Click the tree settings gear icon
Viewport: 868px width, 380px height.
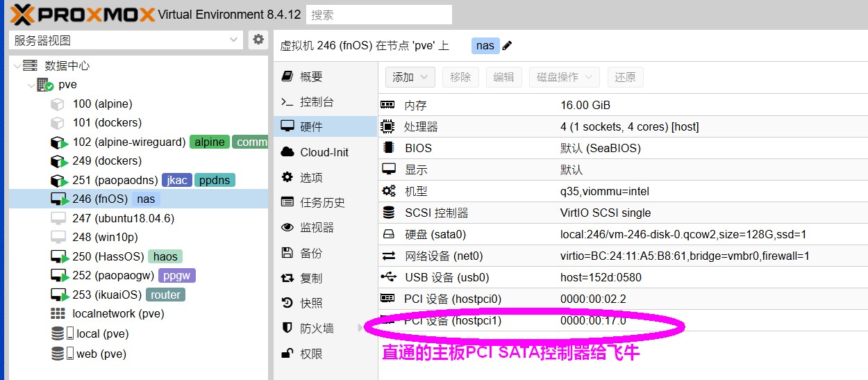258,40
